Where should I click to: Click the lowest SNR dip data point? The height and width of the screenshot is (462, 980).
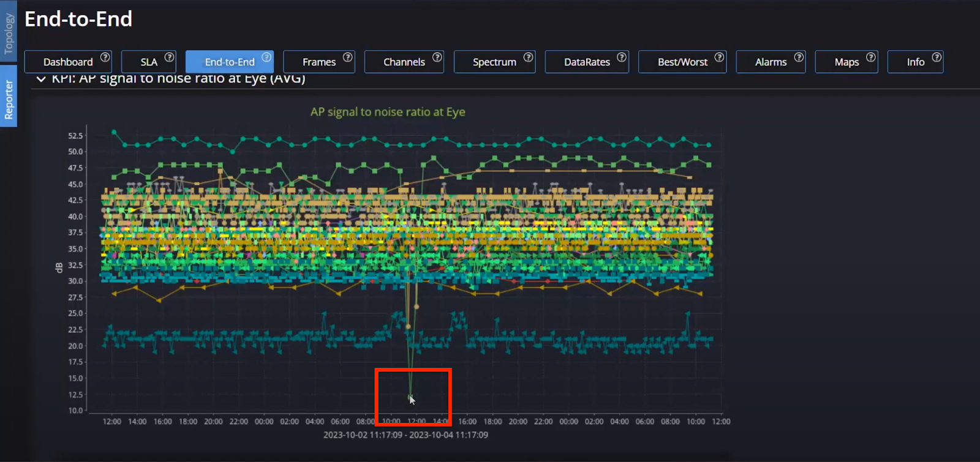click(x=410, y=397)
